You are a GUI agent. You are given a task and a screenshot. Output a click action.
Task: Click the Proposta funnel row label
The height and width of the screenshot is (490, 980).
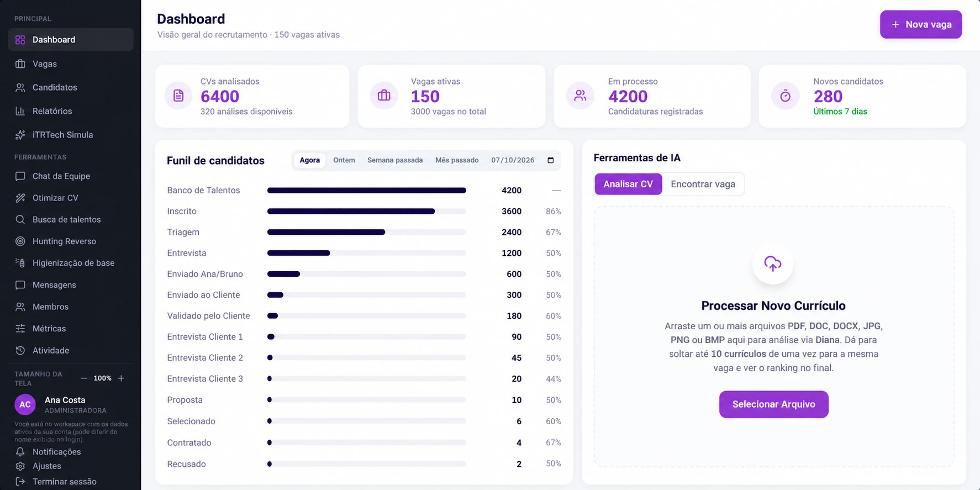[x=185, y=400]
